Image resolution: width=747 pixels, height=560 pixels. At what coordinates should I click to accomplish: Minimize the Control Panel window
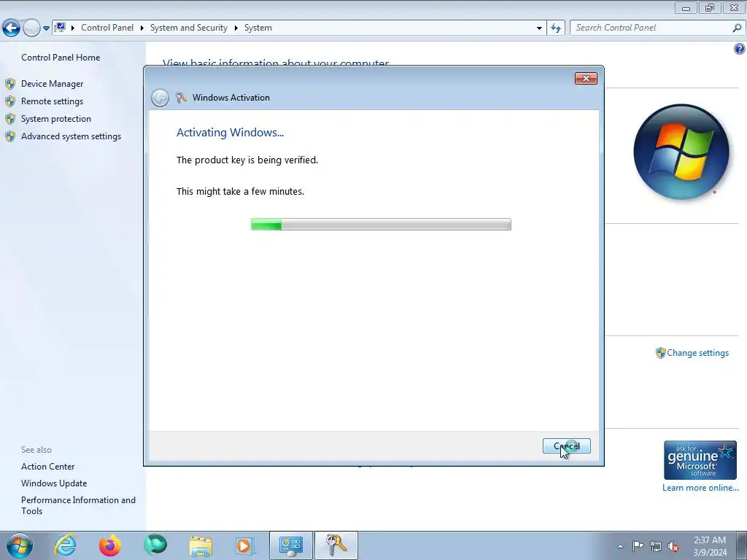coord(686,7)
